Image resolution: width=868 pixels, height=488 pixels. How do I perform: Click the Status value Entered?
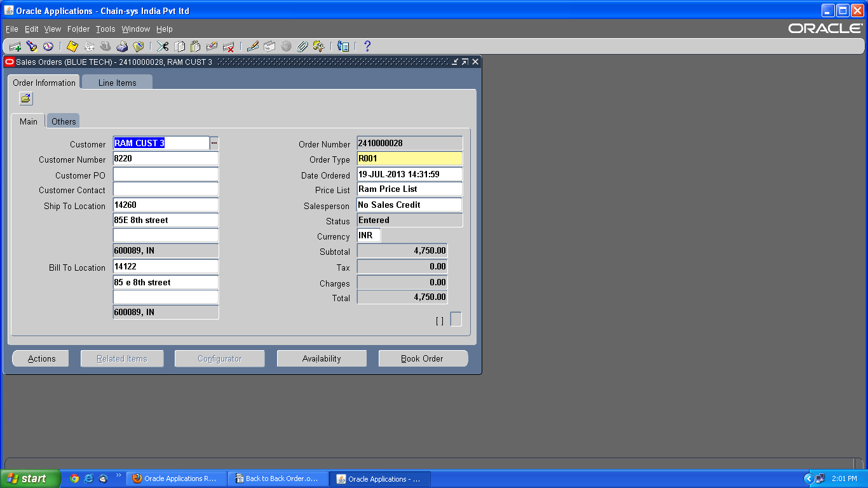[410, 220]
